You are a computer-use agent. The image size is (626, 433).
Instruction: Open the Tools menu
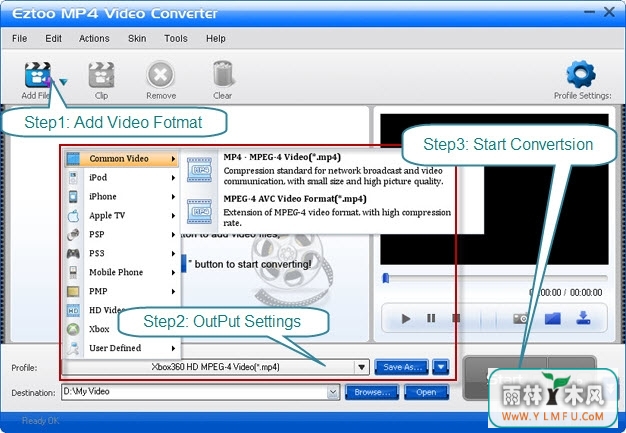[x=176, y=39]
